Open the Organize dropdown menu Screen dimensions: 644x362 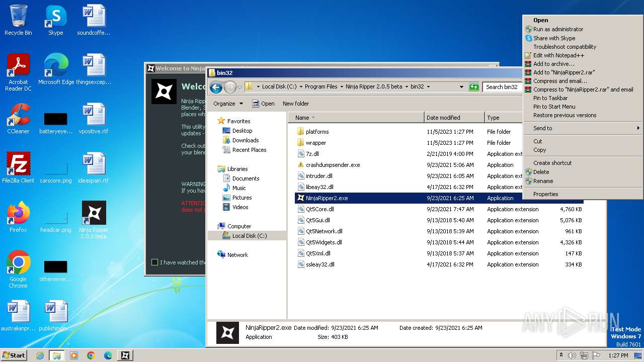pos(228,104)
